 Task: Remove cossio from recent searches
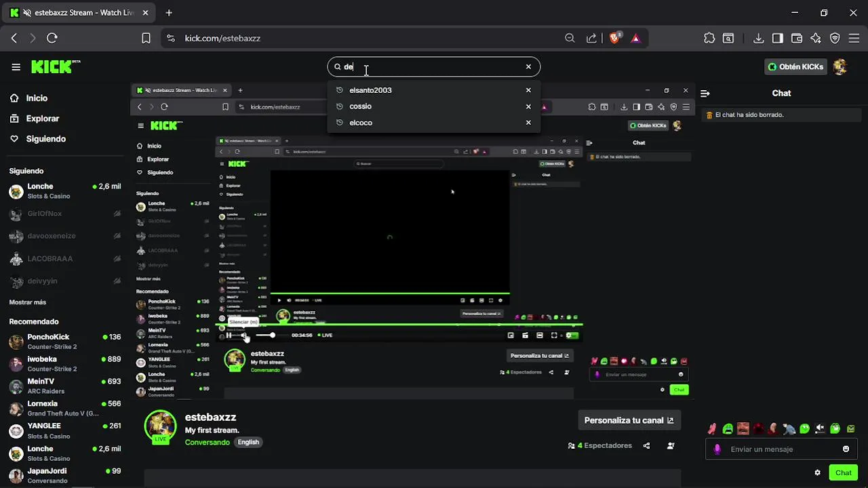tap(528, 106)
